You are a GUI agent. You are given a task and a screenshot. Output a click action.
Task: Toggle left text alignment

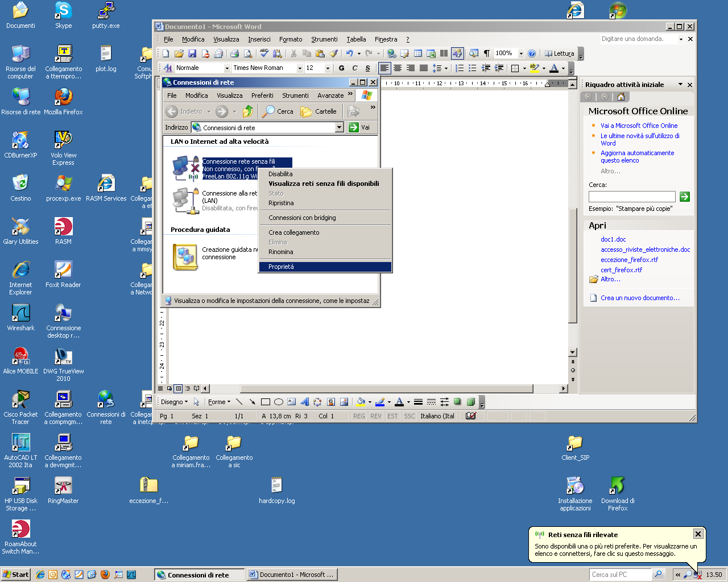coord(384,68)
